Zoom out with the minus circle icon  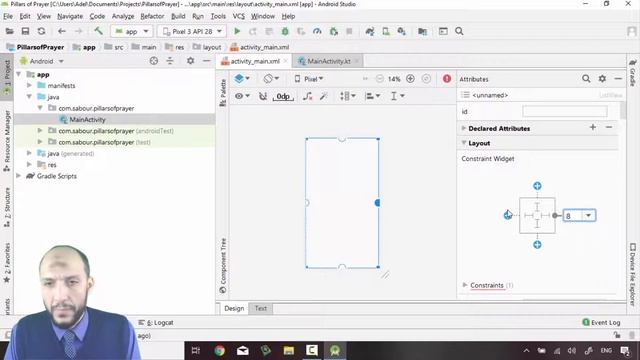(x=380, y=79)
